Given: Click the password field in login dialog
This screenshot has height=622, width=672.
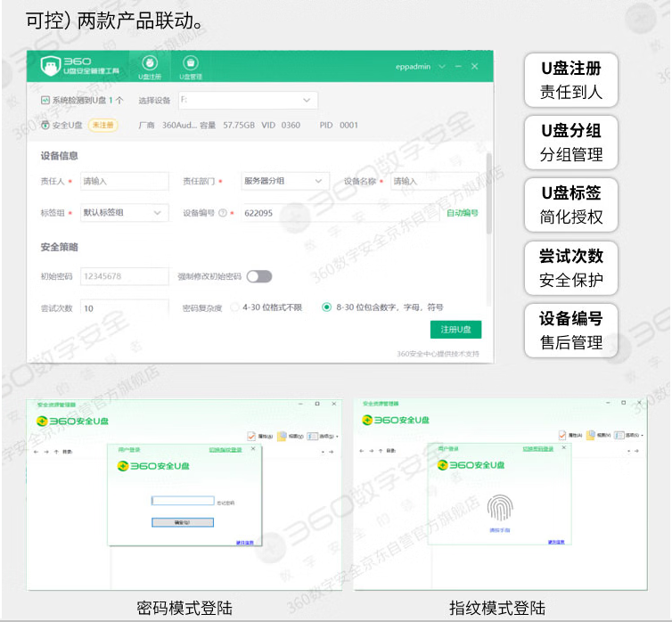Looking at the screenshot, I should click(x=183, y=501).
